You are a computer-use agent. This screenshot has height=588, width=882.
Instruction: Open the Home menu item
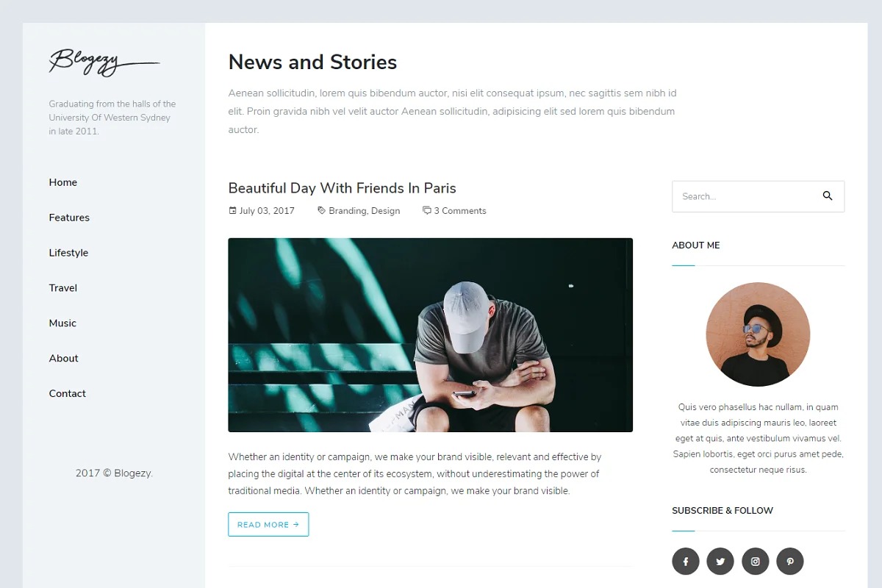[x=63, y=182]
